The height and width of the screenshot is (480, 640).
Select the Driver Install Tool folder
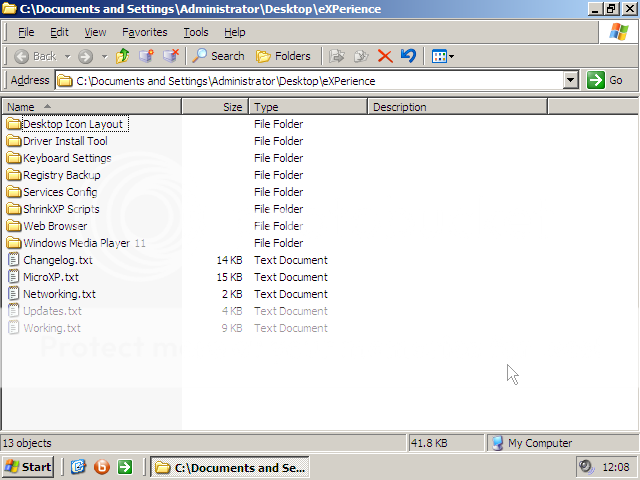(65, 141)
